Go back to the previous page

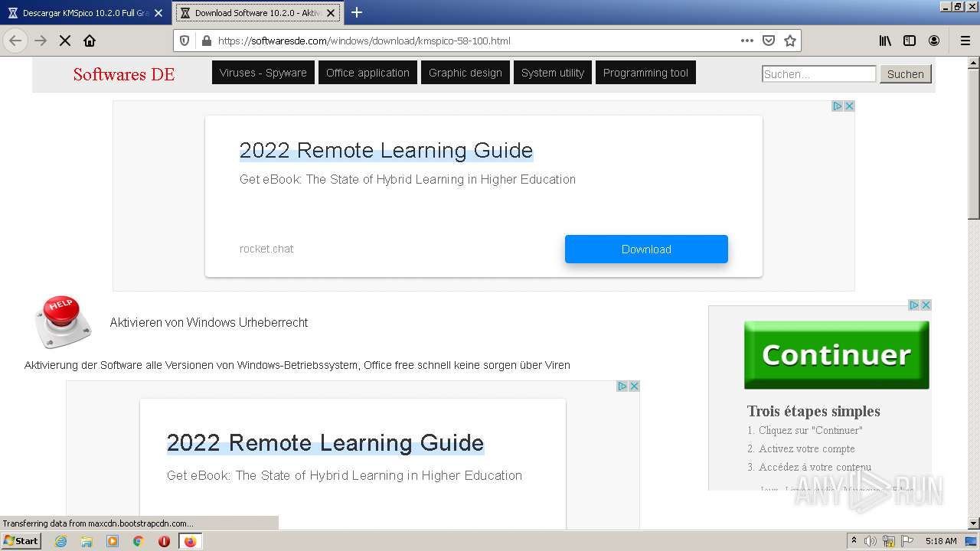pyautogui.click(x=15, y=41)
